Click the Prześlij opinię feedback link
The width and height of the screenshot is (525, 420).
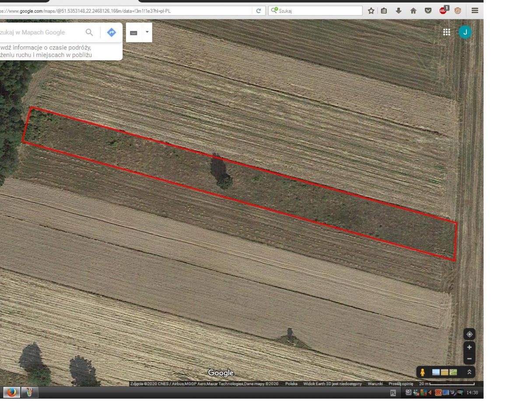point(401,384)
